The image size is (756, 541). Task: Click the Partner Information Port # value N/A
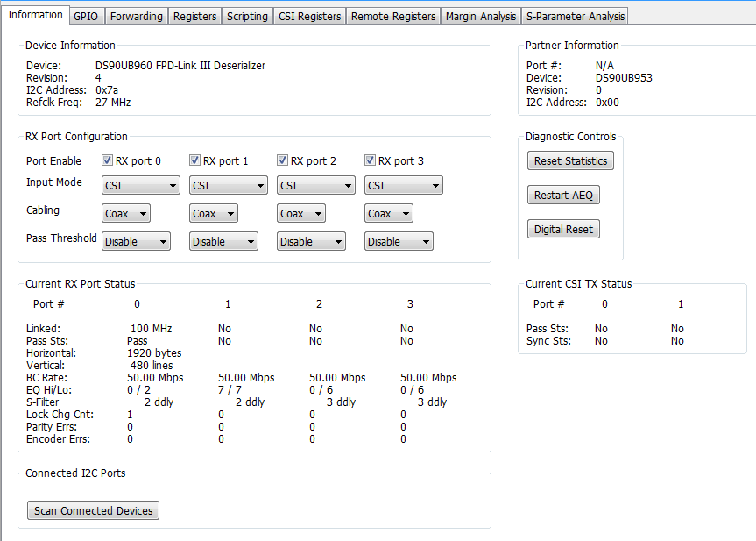(604, 65)
